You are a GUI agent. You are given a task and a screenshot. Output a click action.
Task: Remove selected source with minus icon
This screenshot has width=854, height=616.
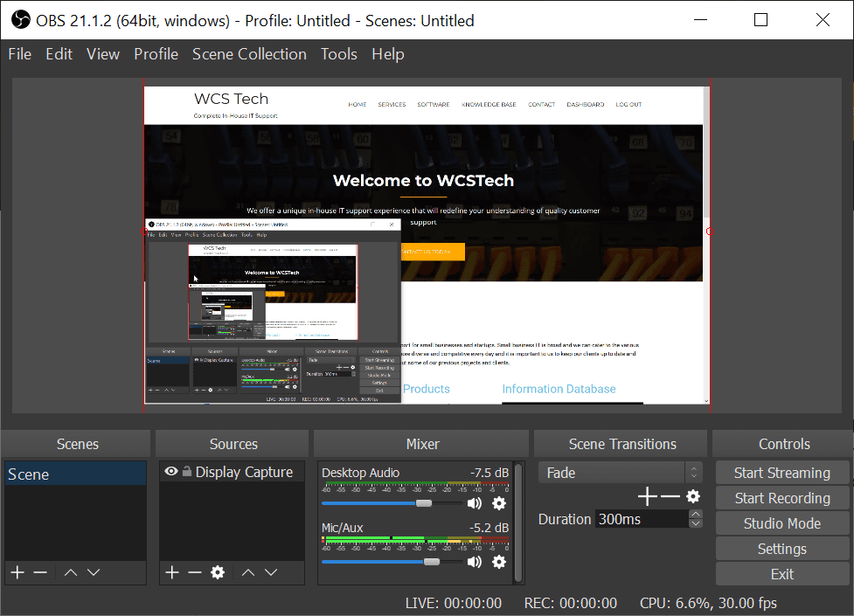click(x=195, y=572)
